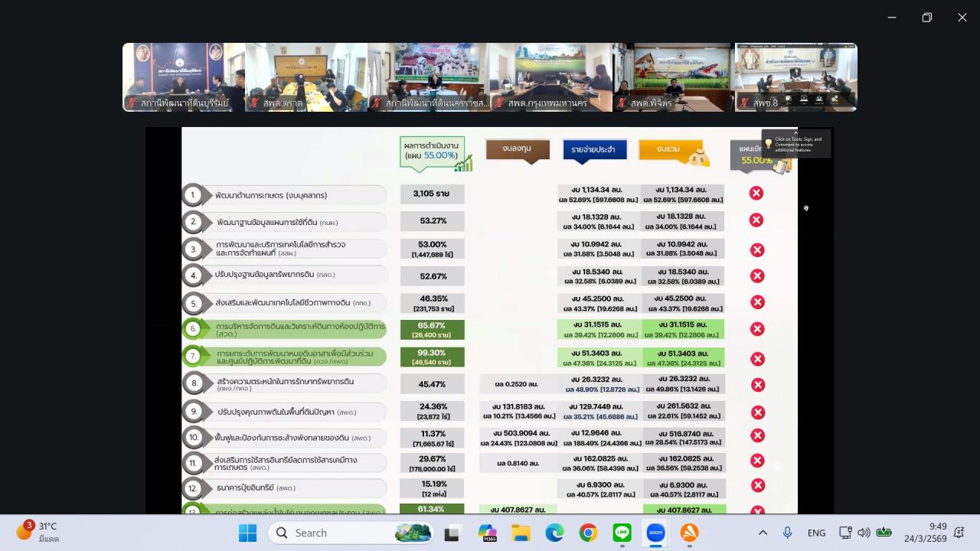This screenshot has height=551, width=980.
Task: Launch Google Chrome from taskbar
Action: pos(588,533)
